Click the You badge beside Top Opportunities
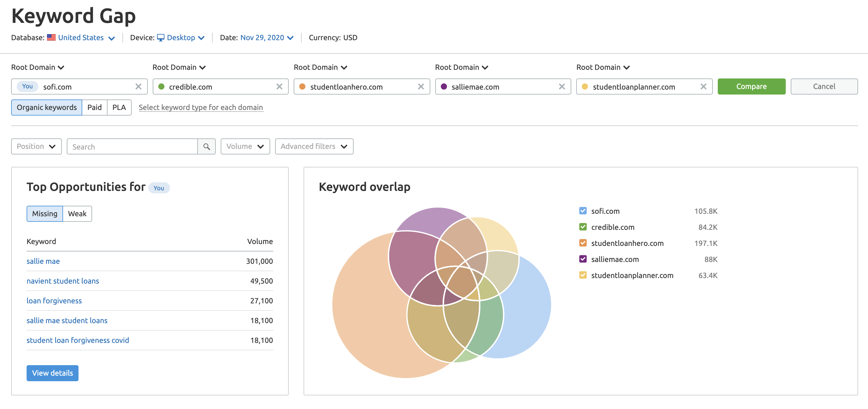This screenshot has width=868, height=409. coord(159,188)
